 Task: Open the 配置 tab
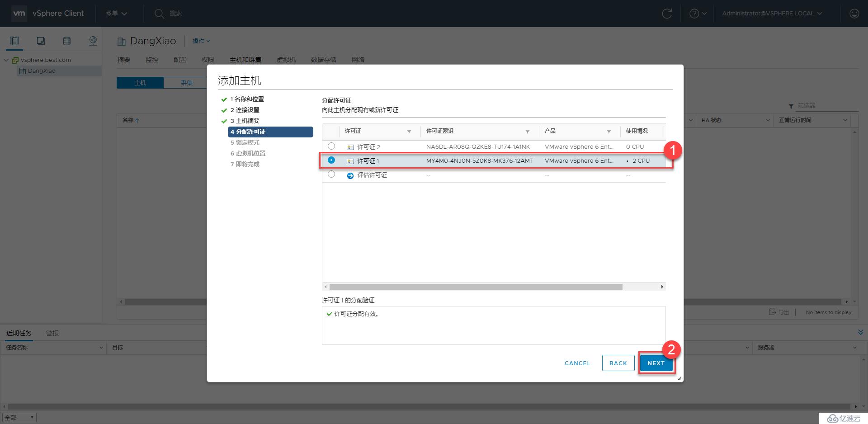180,60
